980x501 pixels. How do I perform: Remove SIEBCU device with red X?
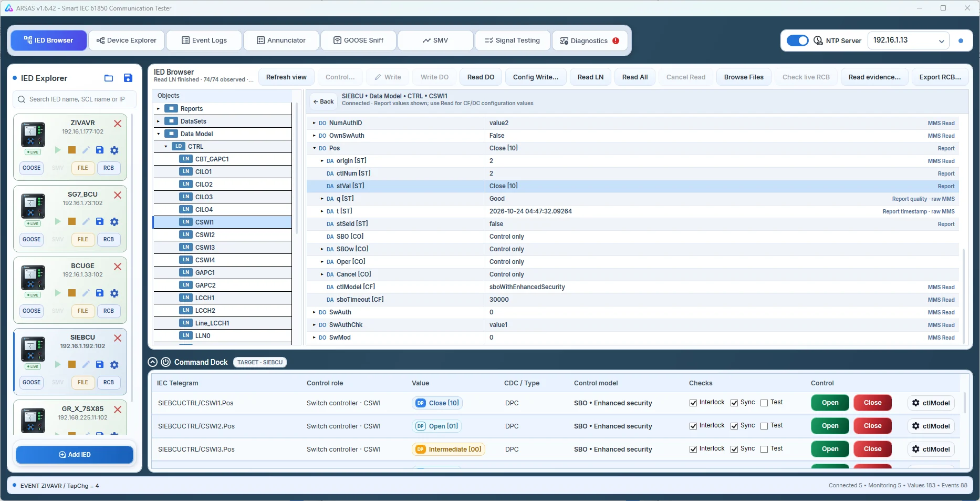tap(118, 338)
